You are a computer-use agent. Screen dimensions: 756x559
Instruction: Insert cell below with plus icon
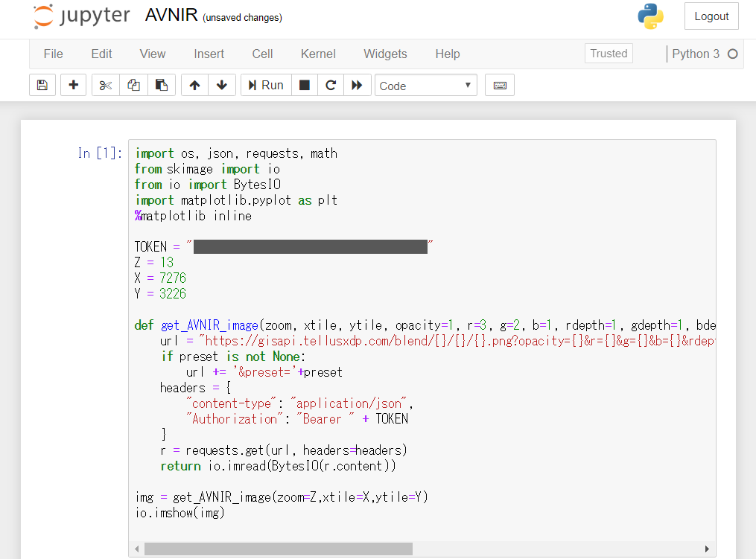(x=73, y=86)
